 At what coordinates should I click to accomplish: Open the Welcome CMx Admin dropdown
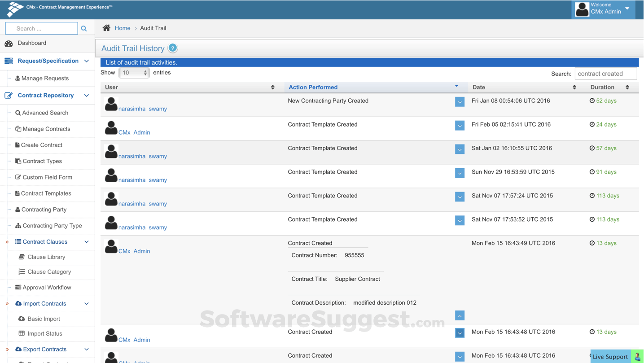[x=626, y=9]
